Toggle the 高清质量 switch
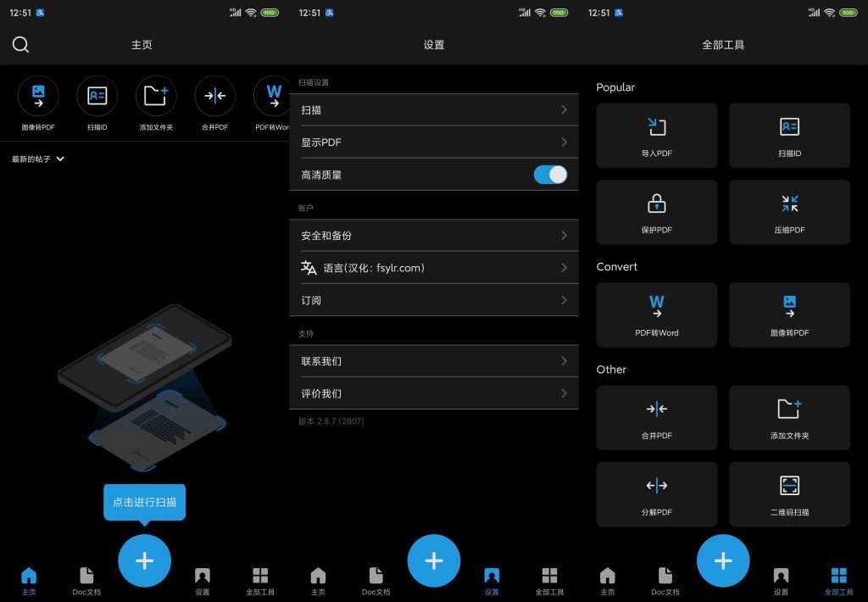The width and height of the screenshot is (868, 602). pyautogui.click(x=550, y=174)
